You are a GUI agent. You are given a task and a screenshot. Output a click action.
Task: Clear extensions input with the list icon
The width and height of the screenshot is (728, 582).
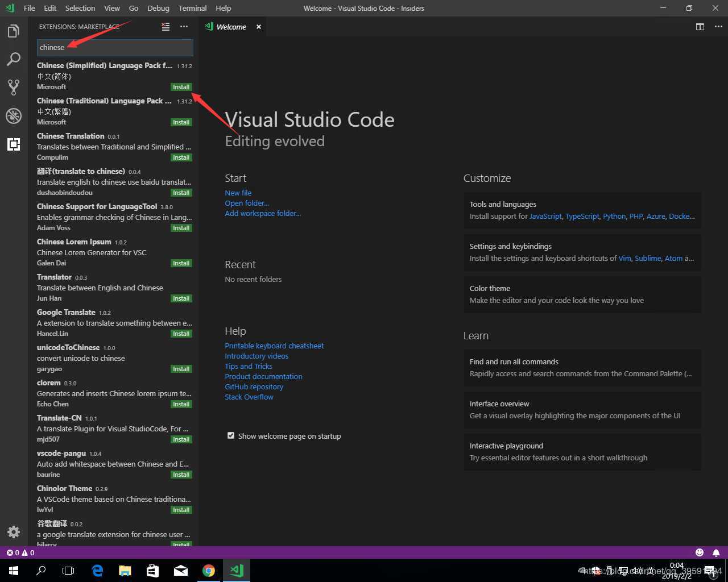click(166, 27)
